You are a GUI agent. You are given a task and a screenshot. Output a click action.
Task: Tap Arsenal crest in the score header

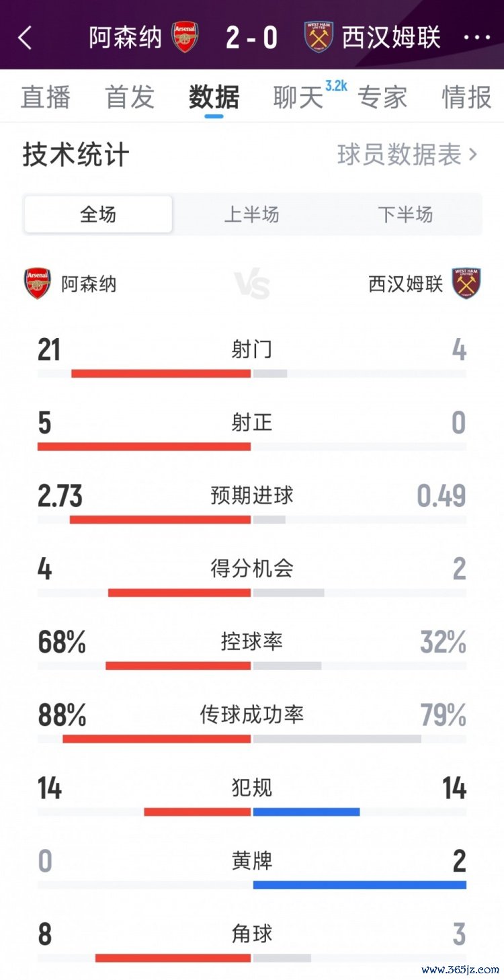(x=185, y=37)
